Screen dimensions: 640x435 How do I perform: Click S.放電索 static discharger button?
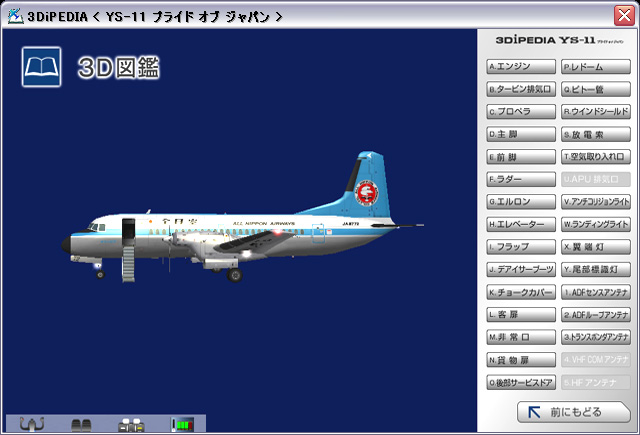596,134
